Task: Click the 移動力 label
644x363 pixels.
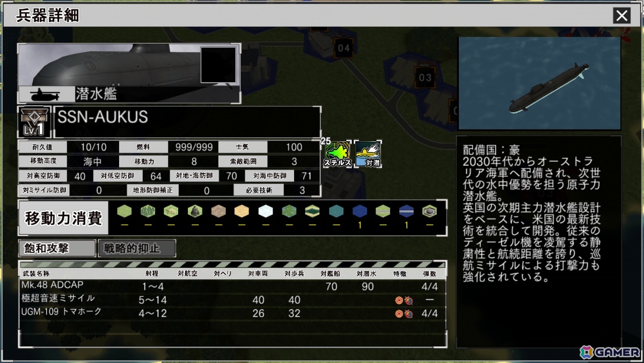Action: [x=145, y=162]
